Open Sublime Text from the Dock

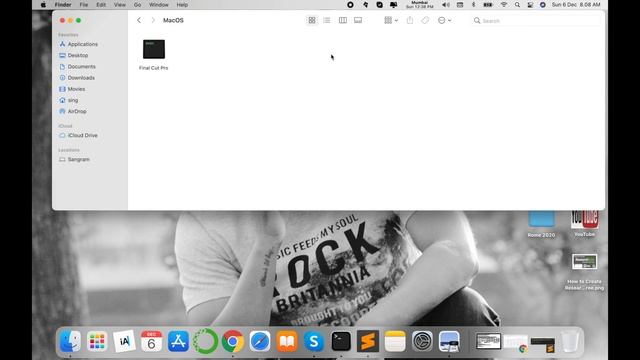coord(368,341)
